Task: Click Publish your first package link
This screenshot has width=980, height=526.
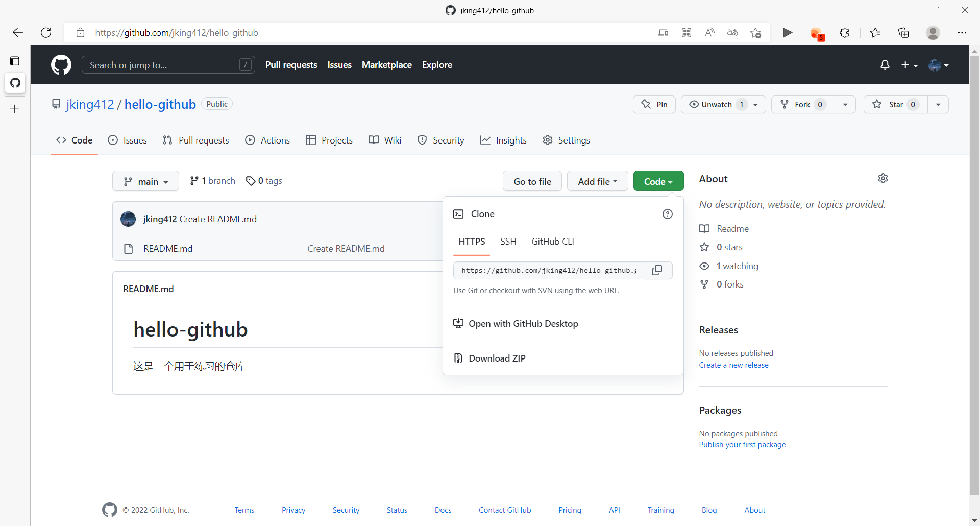Action: (x=742, y=445)
